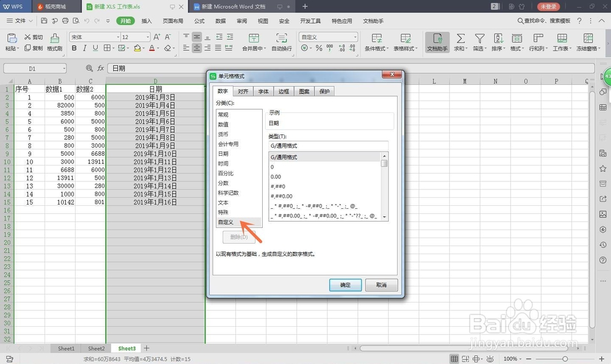Image resolution: width=611 pixels, height=364 pixels.
Task: Click 取消 to cancel the dialog
Action: pyautogui.click(x=381, y=285)
